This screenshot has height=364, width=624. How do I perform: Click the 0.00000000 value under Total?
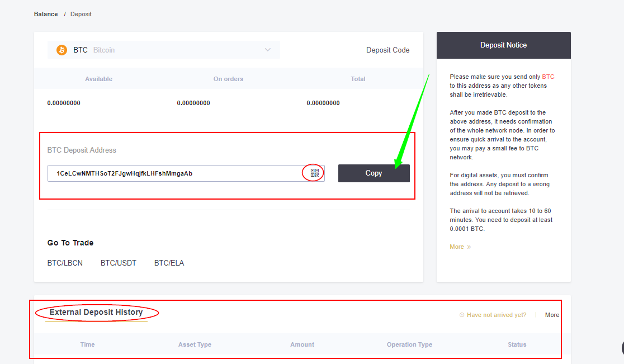[323, 103]
